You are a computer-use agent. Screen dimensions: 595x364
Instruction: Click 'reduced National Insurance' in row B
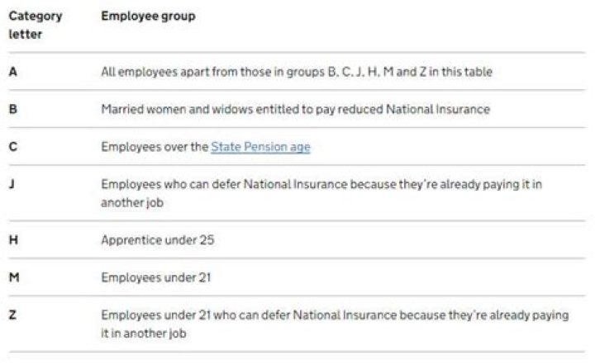pyautogui.click(x=414, y=109)
